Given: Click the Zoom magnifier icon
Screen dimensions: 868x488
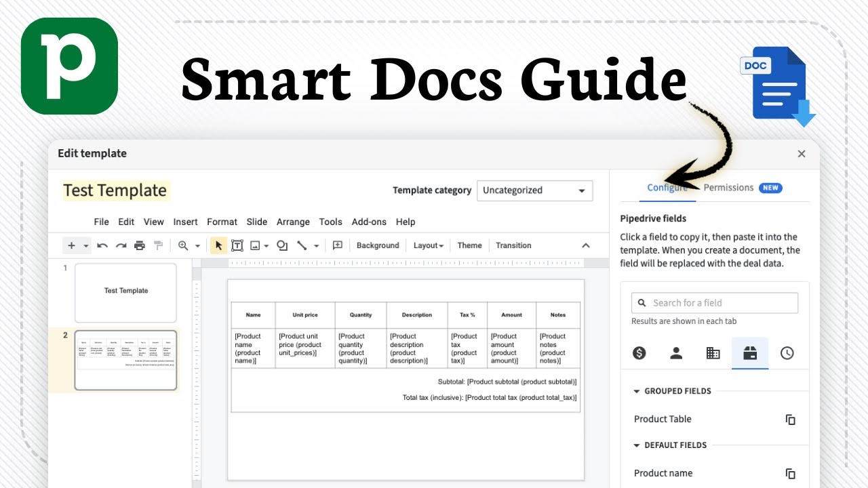Looking at the screenshot, I should pyautogui.click(x=183, y=245).
